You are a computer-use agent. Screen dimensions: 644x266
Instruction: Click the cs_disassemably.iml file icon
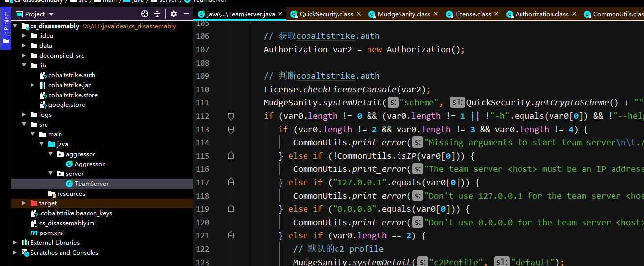click(x=34, y=223)
